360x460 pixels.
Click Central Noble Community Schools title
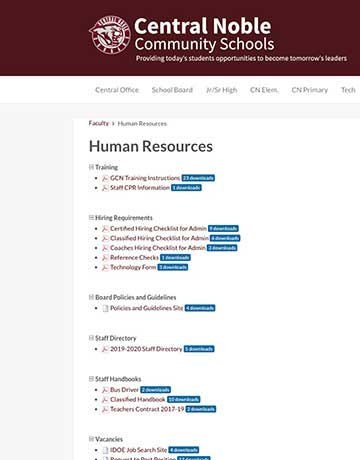(204, 35)
